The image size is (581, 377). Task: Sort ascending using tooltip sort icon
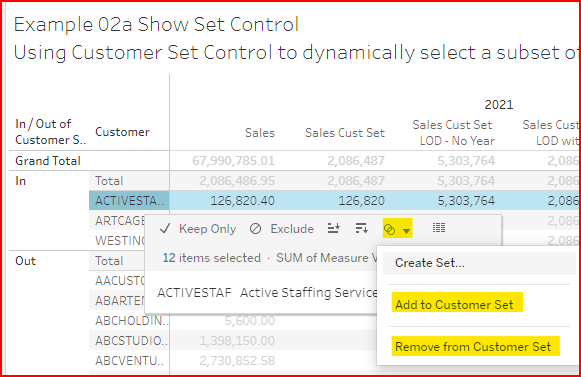333,228
